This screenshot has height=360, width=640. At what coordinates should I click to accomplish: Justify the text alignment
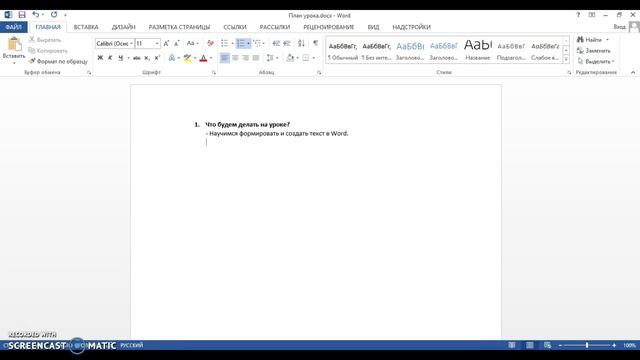(256, 58)
